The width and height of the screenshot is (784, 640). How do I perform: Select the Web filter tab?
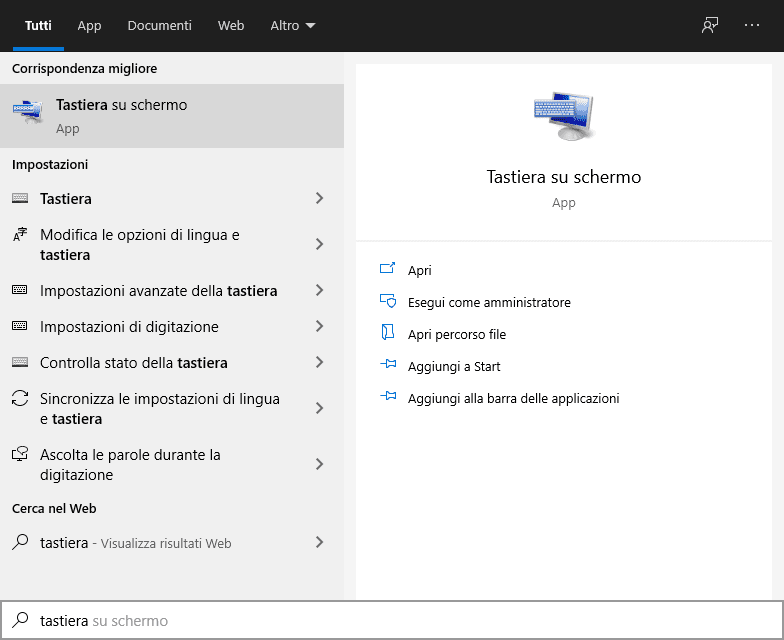(x=231, y=26)
